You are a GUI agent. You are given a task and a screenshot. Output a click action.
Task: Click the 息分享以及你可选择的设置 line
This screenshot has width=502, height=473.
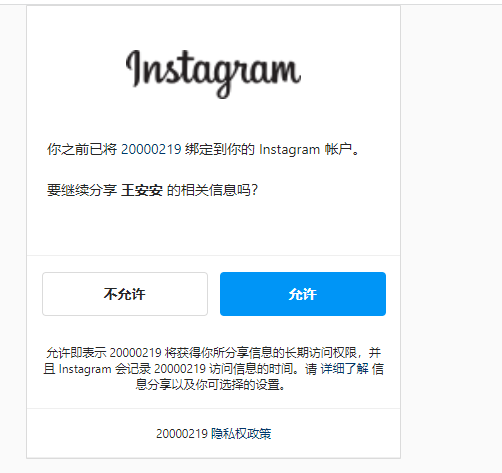[x=211, y=385]
